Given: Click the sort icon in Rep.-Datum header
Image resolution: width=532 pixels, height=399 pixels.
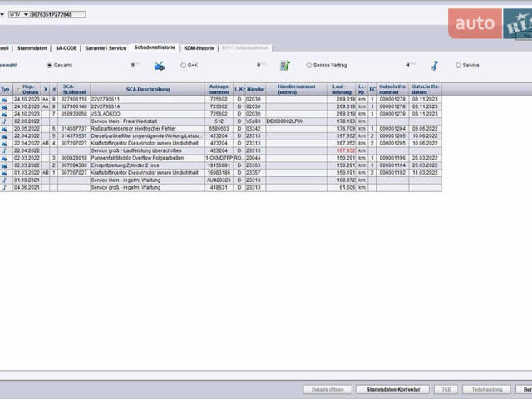Looking at the screenshot, I should tap(19, 90).
